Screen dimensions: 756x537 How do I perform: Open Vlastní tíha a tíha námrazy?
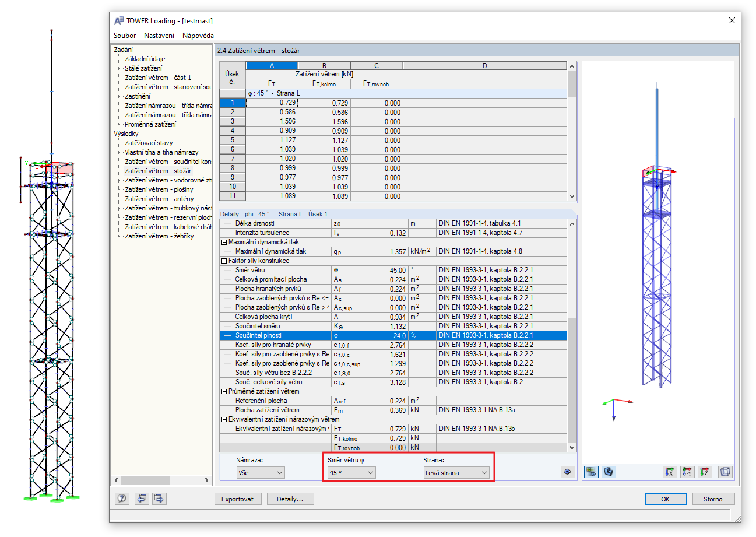point(161,152)
